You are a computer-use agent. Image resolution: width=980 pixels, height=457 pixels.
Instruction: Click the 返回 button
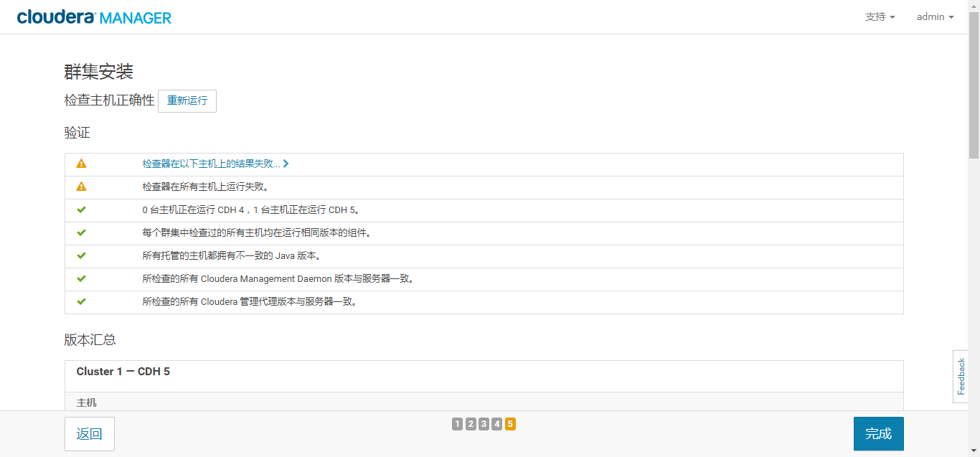(90, 434)
